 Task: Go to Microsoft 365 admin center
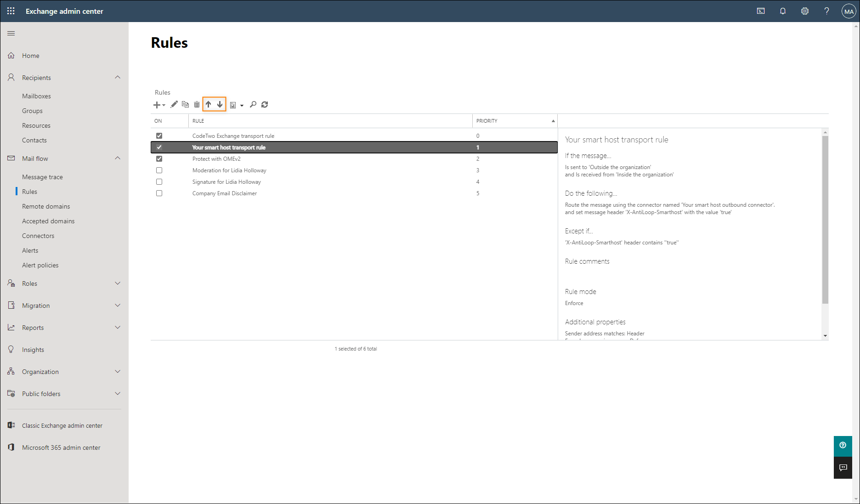[x=61, y=447]
